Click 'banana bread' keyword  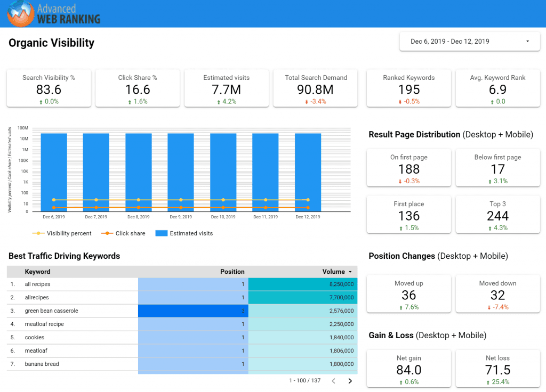tap(42, 364)
